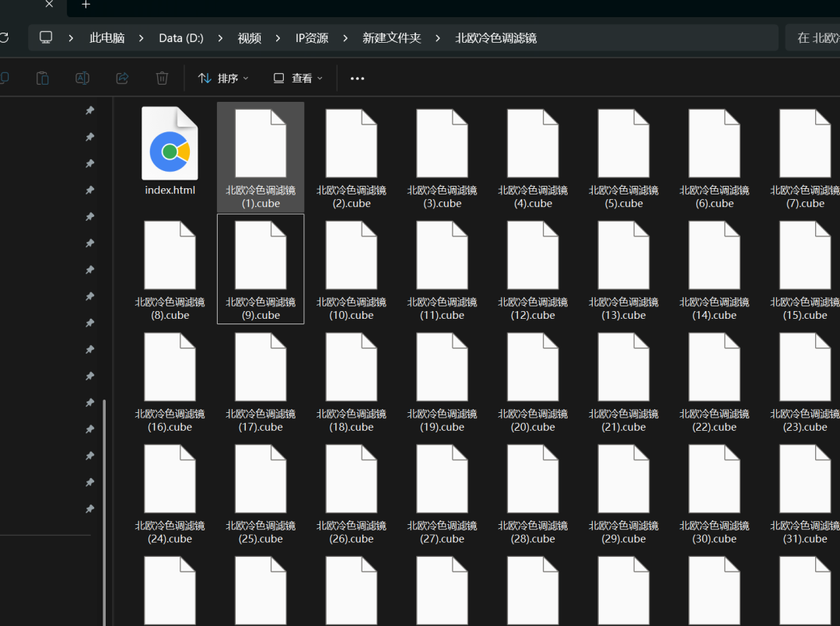Jump to 新建文件夹 in the address bar
This screenshot has width=840, height=626.
coord(391,38)
